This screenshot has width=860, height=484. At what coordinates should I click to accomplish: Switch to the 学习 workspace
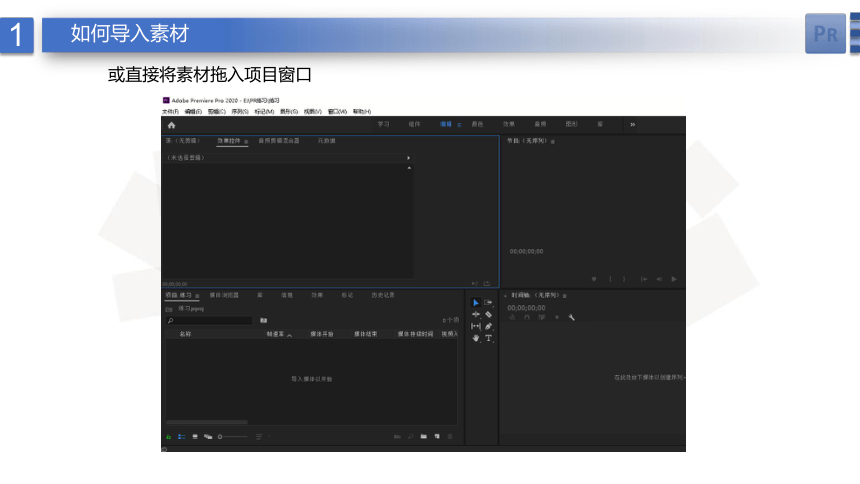(383, 125)
